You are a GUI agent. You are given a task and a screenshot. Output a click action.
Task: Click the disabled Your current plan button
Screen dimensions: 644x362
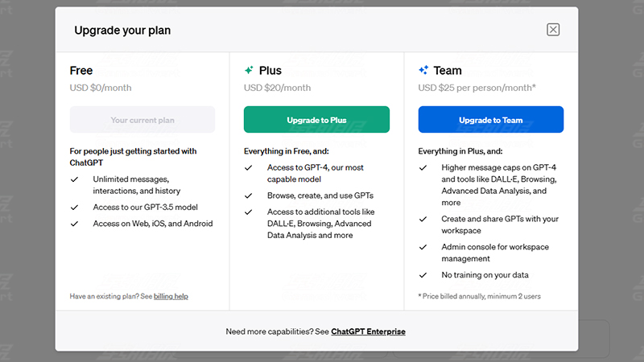click(x=142, y=119)
